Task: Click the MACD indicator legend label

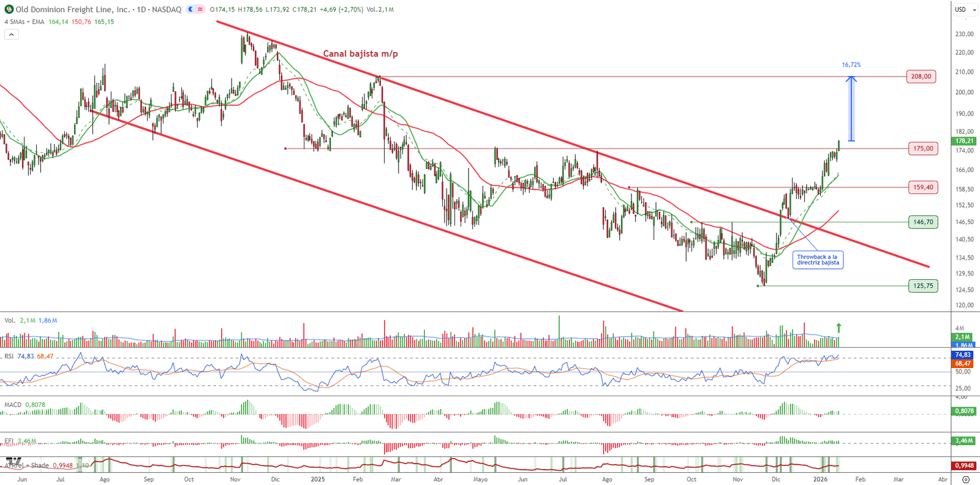Action: tap(13, 405)
